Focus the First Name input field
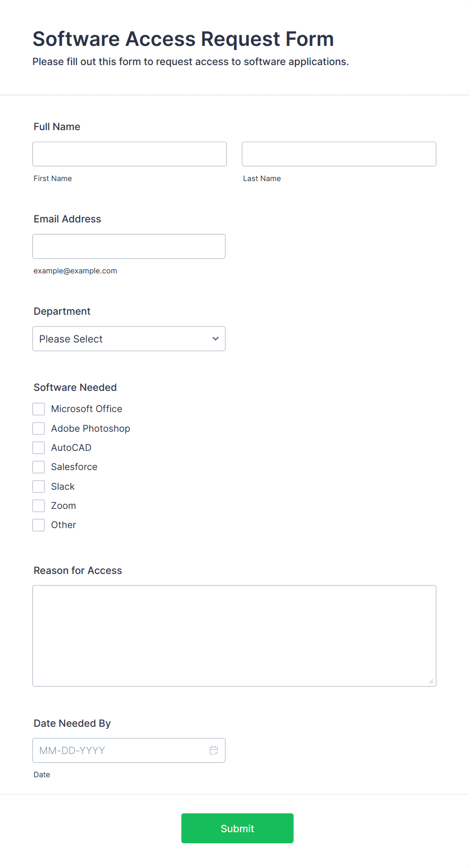This screenshot has width=469, height=868. [x=130, y=154]
